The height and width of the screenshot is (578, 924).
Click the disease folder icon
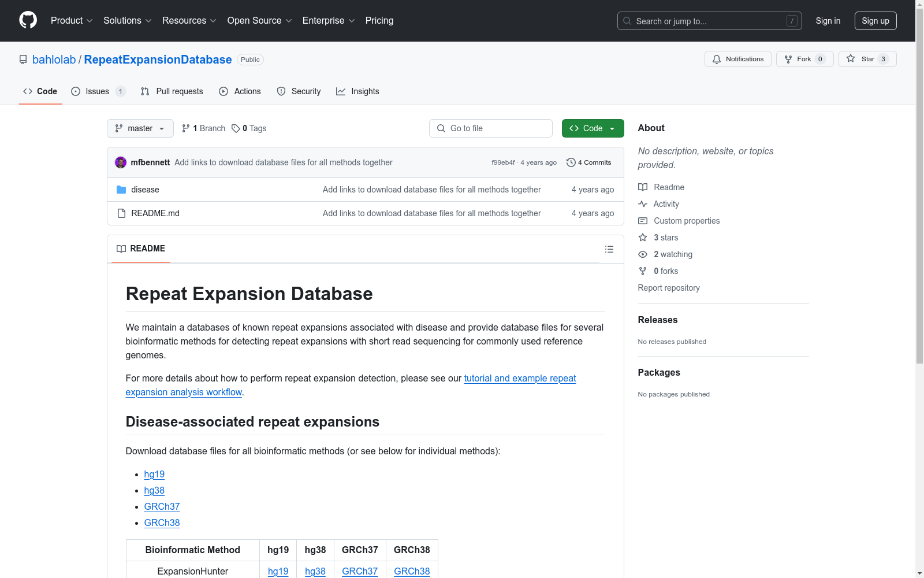point(121,190)
